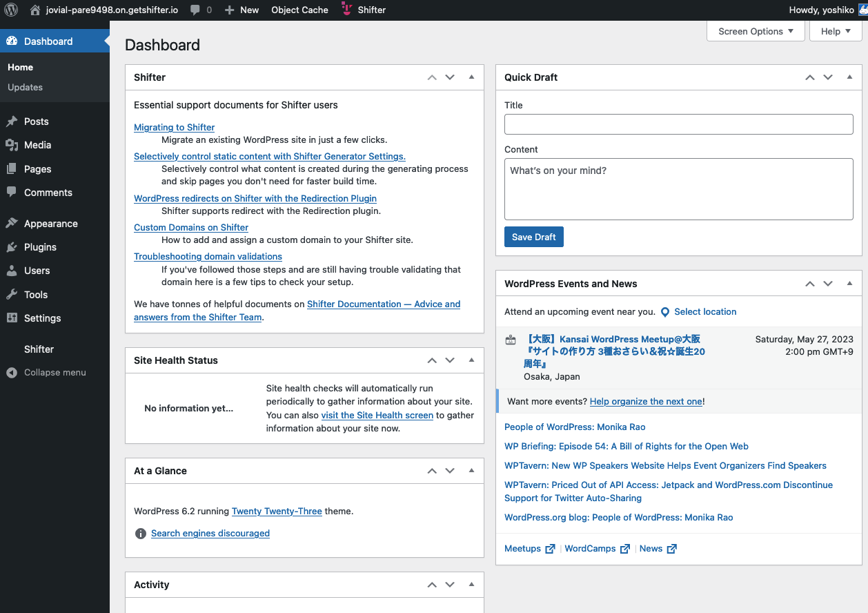Image resolution: width=868 pixels, height=613 pixels.
Task: Click the Pages icon in sidebar
Action: [12, 169]
